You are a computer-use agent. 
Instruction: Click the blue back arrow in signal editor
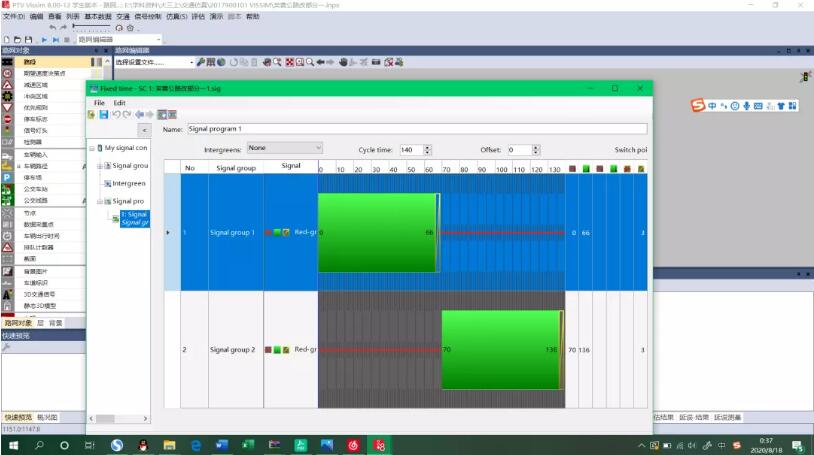(139, 115)
